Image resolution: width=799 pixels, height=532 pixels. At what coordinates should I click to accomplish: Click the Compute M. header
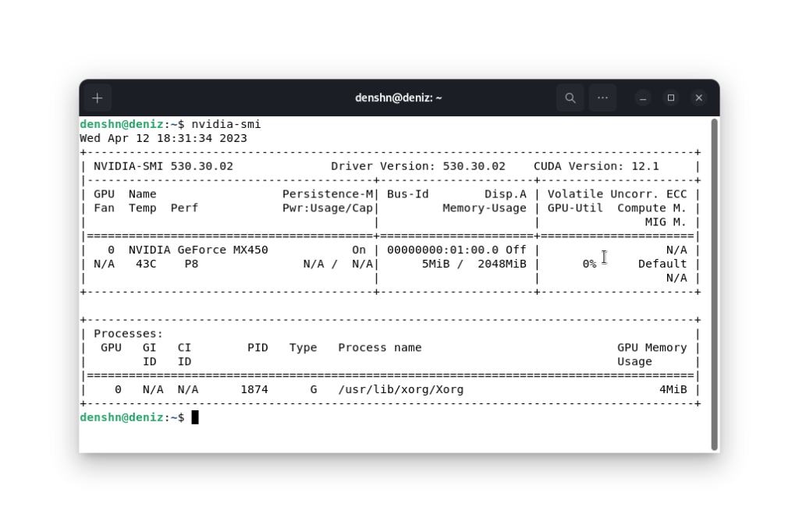pyautogui.click(x=652, y=208)
